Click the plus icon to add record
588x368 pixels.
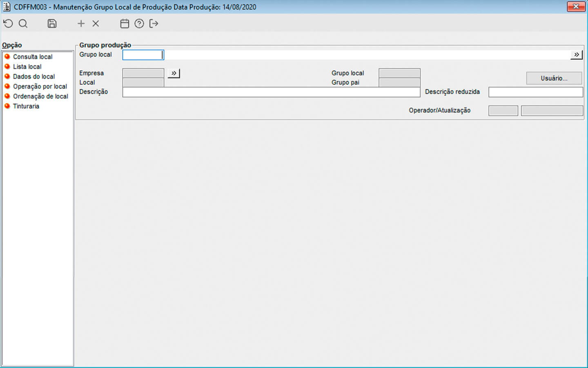[81, 24]
